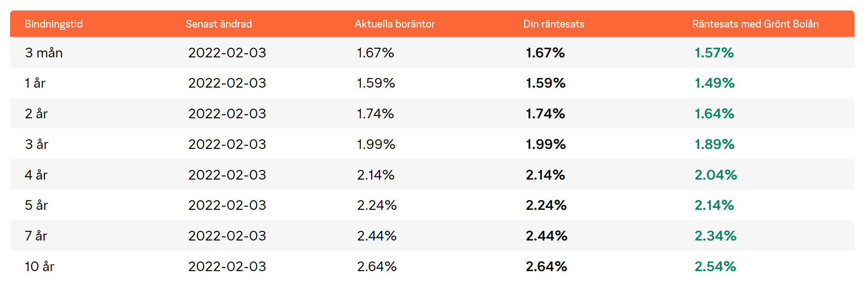The width and height of the screenshot is (868, 308).
Task: Click the green 2.54% rate value
Action: (x=715, y=266)
